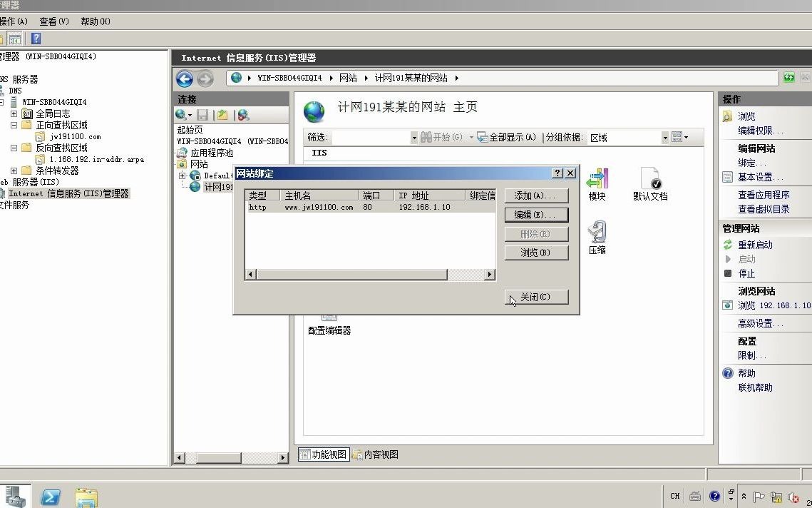Click the Add button in the Site Bindings dialog
Viewport: 812px width, 508px height.
click(537, 196)
